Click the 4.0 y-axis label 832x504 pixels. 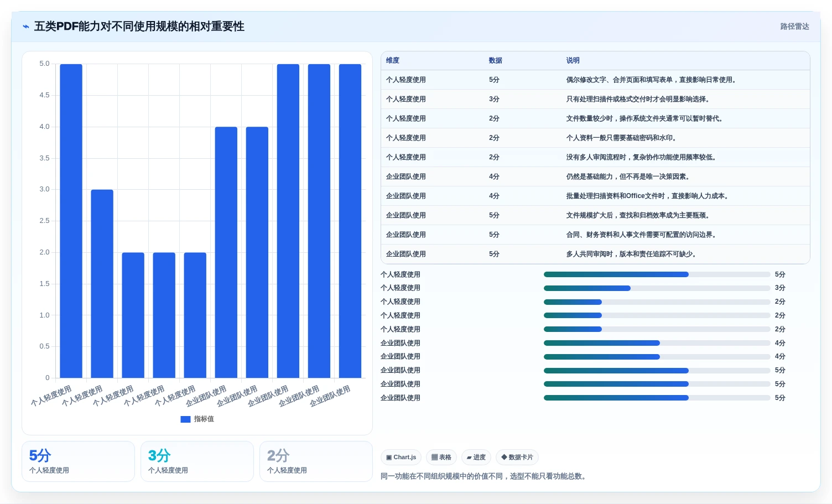click(44, 127)
